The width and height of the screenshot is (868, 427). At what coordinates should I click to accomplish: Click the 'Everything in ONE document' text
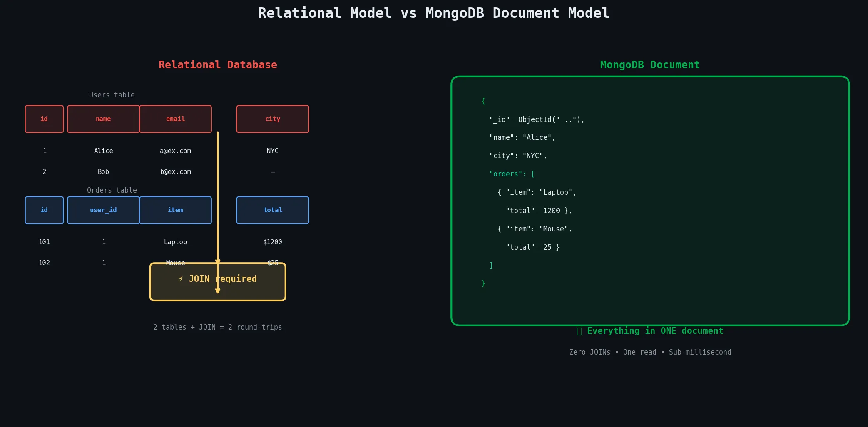point(655,331)
